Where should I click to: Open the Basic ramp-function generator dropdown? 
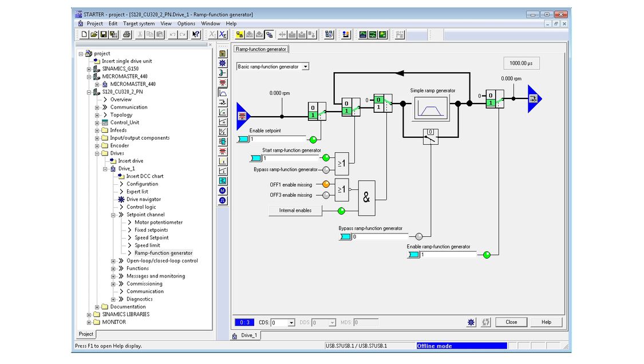pyautogui.click(x=305, y=66)
